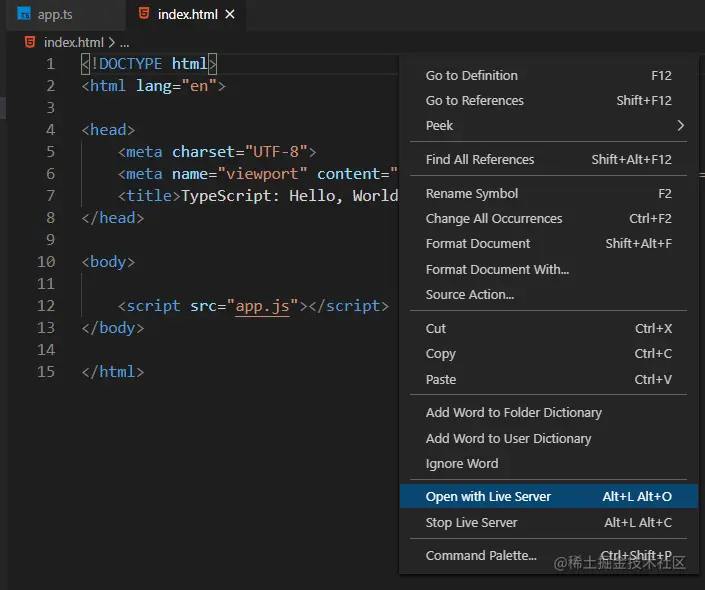Click the script tag name on line 12
Viewport: 705px width, 590px height.
click(x=153, y=306)
